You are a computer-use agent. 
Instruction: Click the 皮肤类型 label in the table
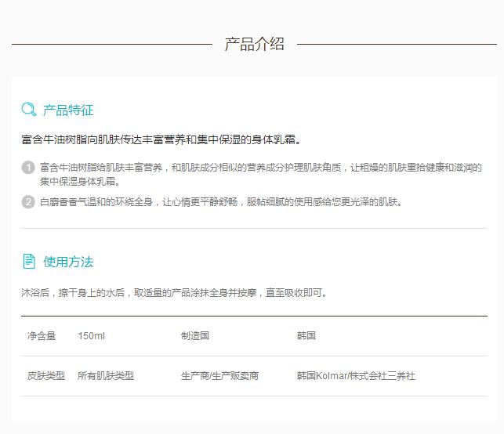click(46, 376)
